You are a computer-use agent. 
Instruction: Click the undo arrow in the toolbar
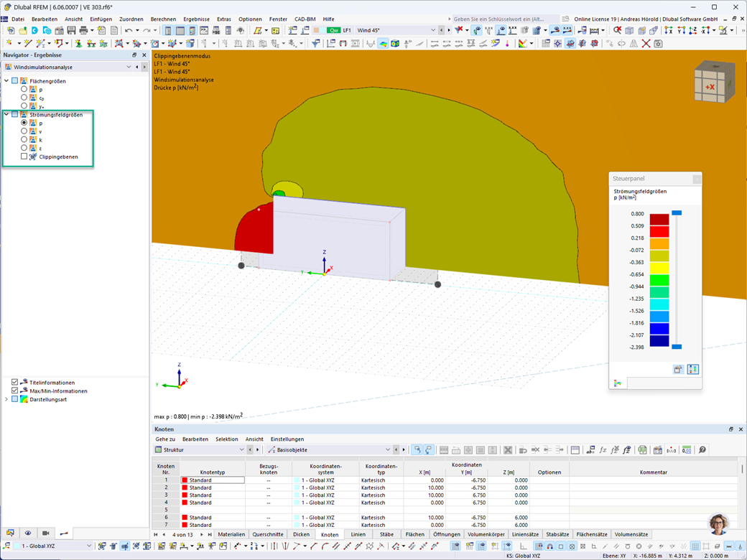pos(129,30)
